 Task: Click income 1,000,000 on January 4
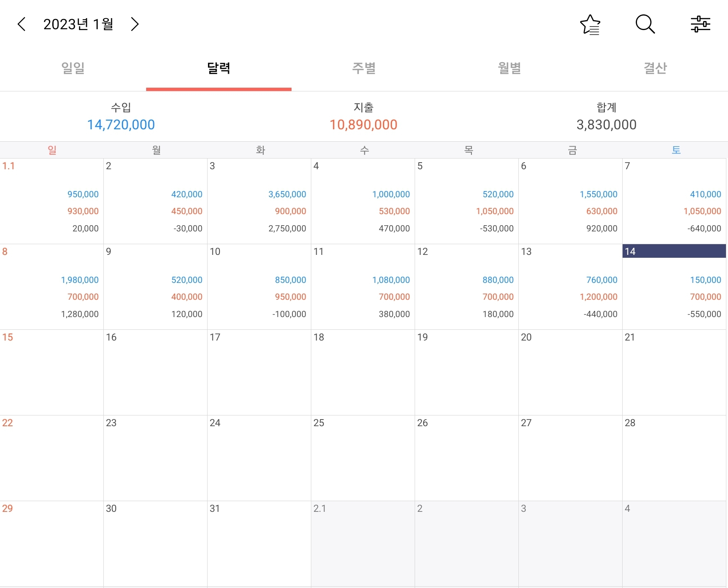click(391, 194)
